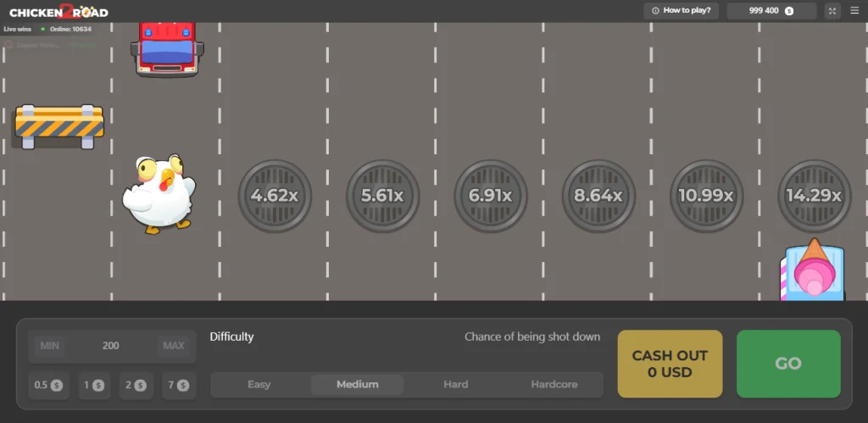Click the 10.99x manhole cover
868x423 pixels.
(x=706, y=196)
